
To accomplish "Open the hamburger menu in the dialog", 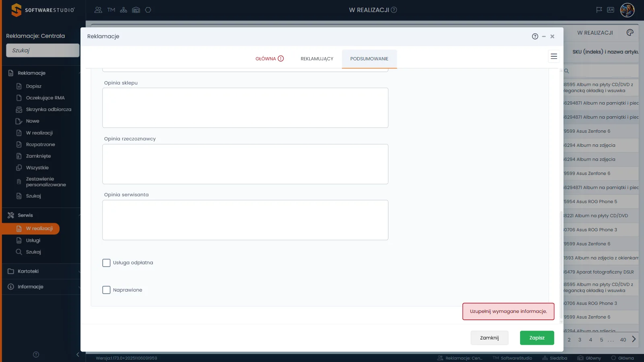I will pos(554,56).
